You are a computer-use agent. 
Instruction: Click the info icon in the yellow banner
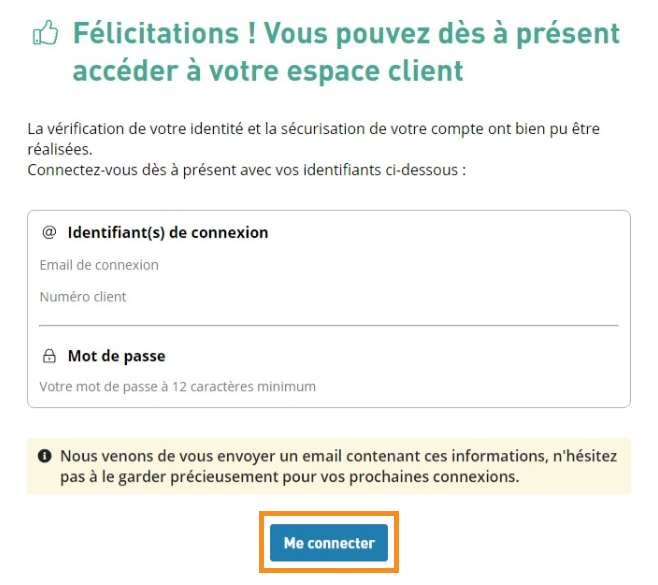pos(45,456)
